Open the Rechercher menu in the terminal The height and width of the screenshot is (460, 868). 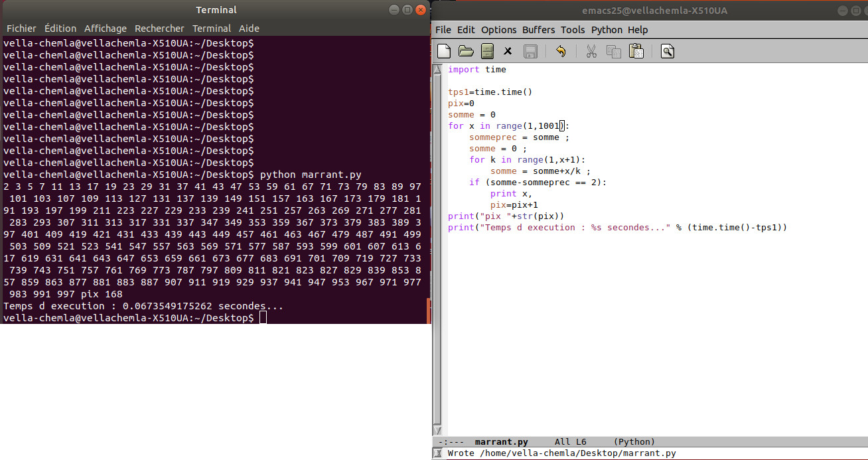pos(159,29)
